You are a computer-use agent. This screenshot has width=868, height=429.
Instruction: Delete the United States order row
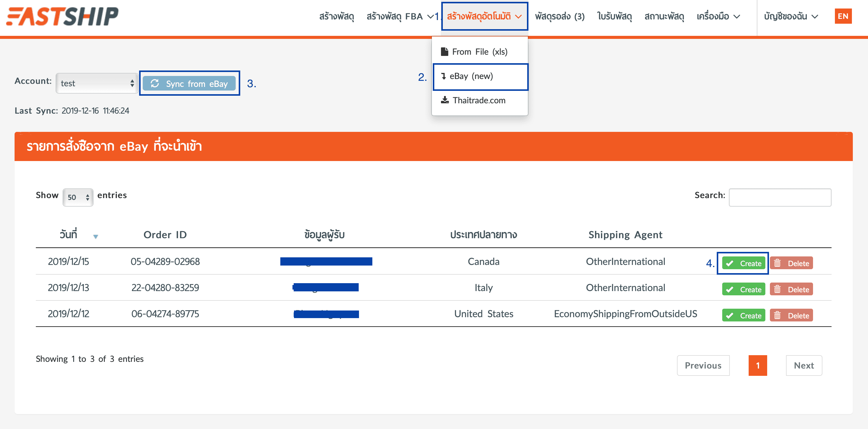pos(791,315)
